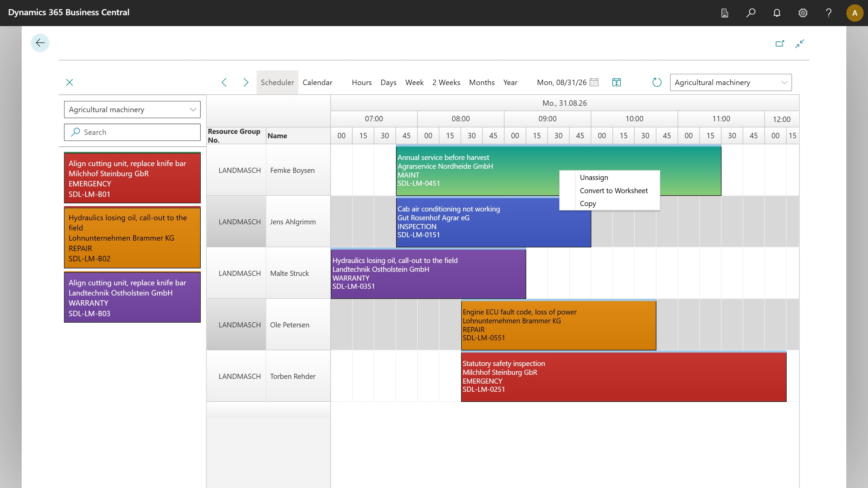Open the help question mark
The height and width of the screenshot is (488, 868).
(829, 13)
